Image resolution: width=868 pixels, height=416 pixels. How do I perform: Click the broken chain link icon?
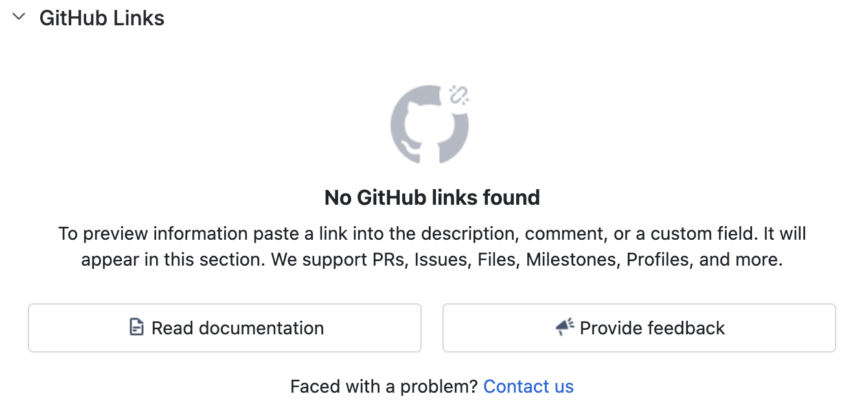click(x=459, y=95)
